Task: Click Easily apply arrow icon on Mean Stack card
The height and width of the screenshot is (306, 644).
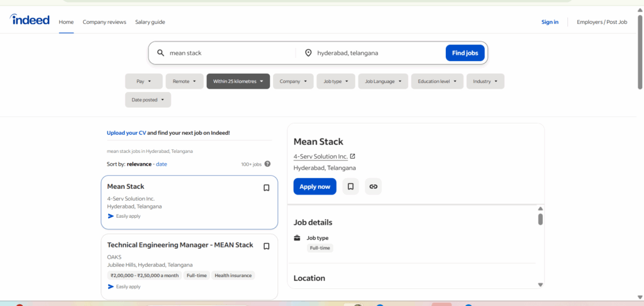Action: (111, 216)
